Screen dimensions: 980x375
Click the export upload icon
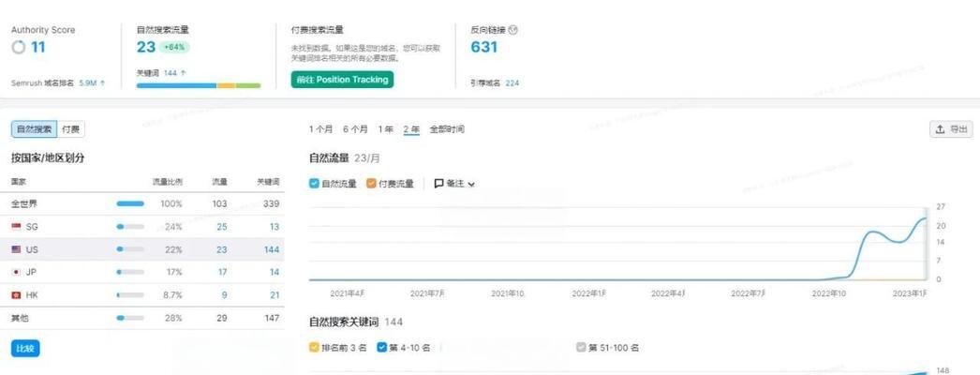click(x=940, y=129)
